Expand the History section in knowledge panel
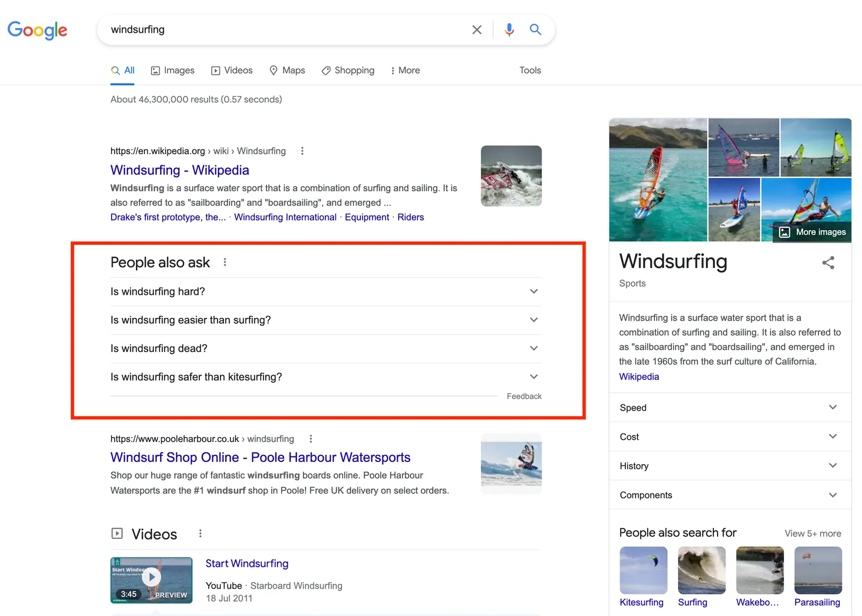This screenshot has width=862, height=616. click(730, 466)
